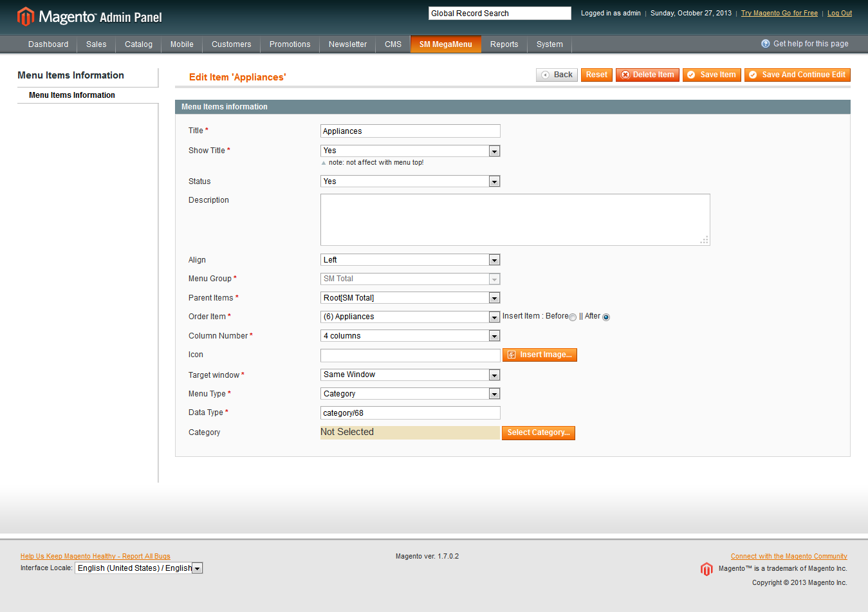Click the 'Edit Item Appliances' heading

tap(237, 77)
